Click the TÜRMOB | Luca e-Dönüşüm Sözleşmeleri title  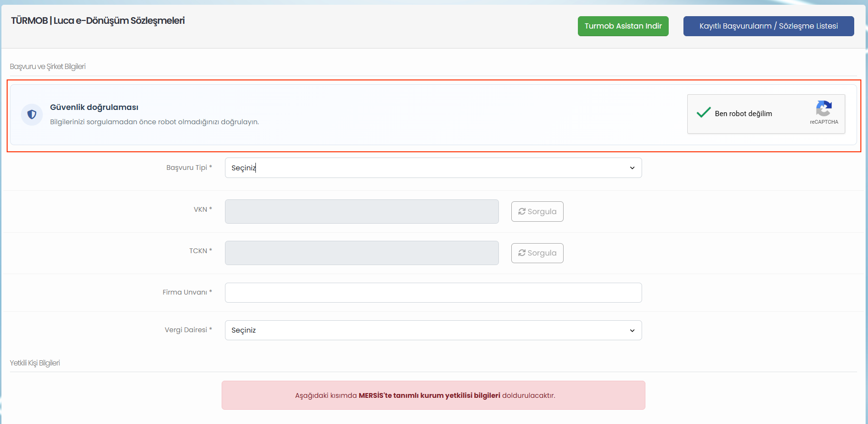[x=98, y=20]
